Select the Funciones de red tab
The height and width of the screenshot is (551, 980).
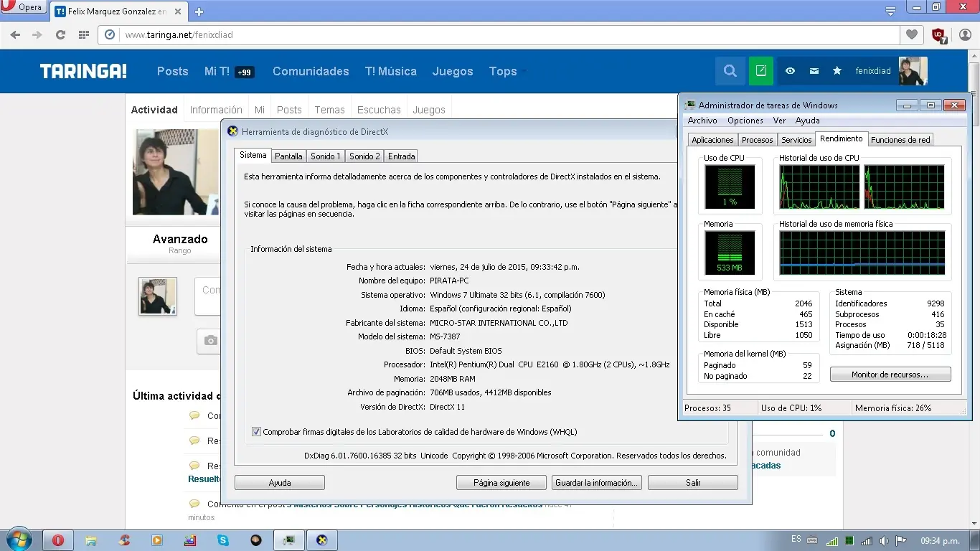[900, 140]
